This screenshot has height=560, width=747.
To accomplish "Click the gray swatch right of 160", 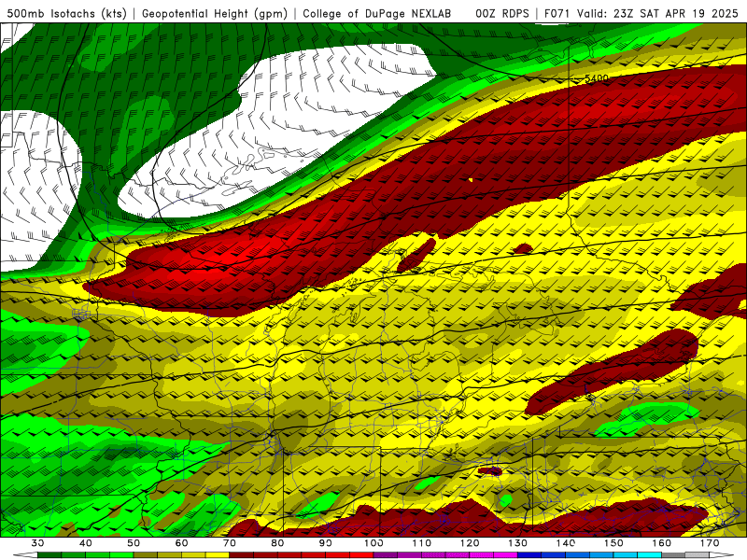I will tap(673, 555).
